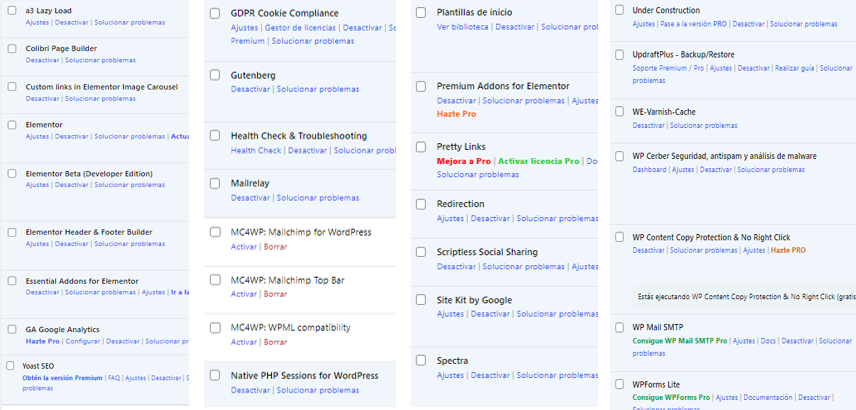Click the WP Cerber Seguridad plugin title

click(x=724, y=156)
